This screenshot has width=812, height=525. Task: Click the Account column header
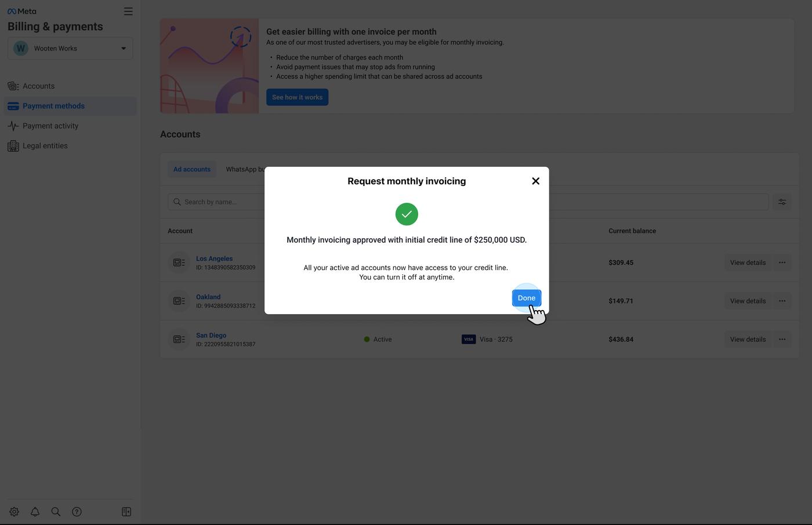(180, 231)
